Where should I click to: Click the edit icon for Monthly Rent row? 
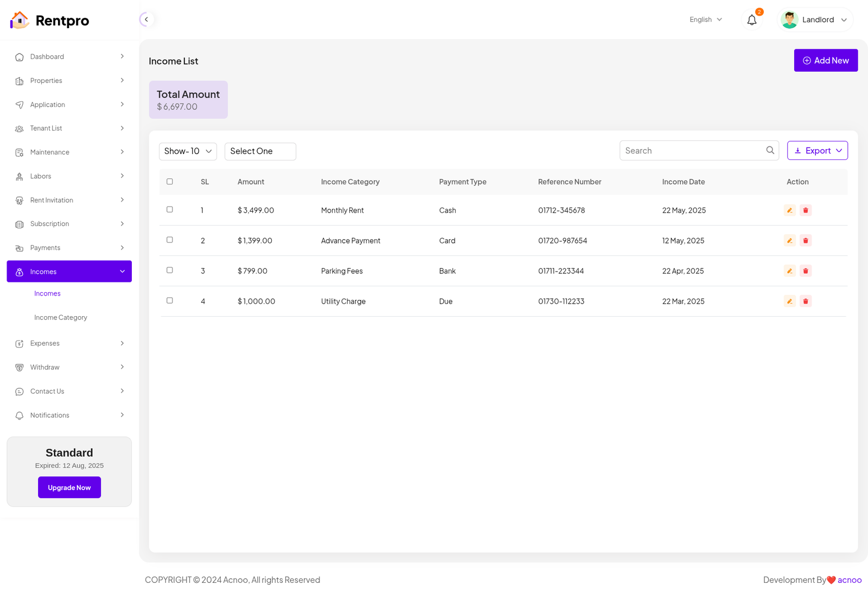point(789,210)
